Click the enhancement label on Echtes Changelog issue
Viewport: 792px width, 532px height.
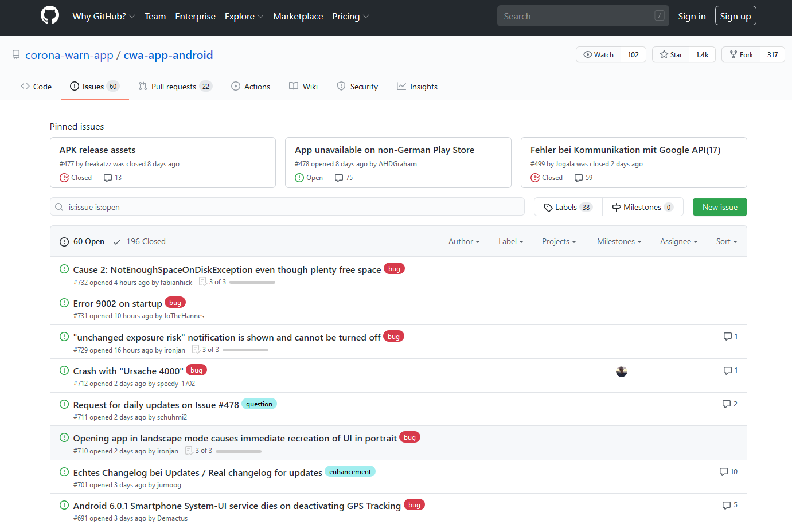click(350, 472)
